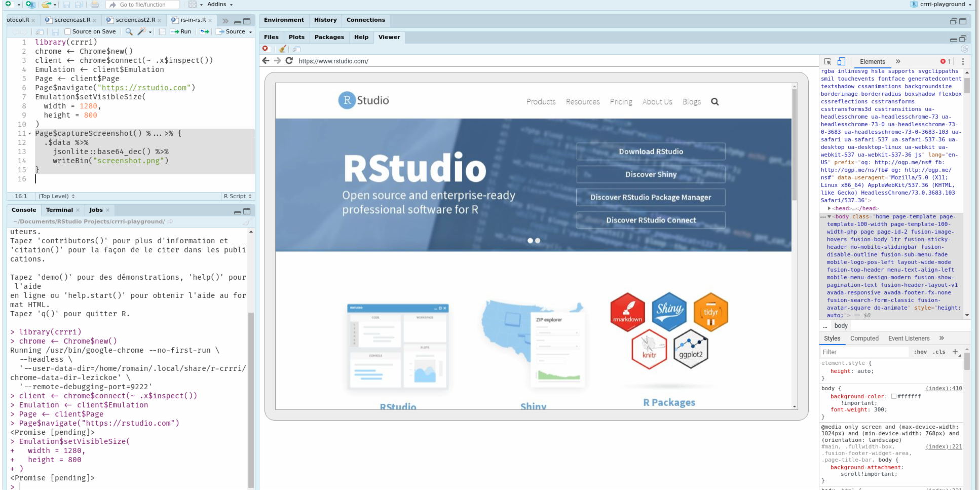Screen dimensions: 980x490
Task: Click the Compile Report notebook icon
Action: (x=162, y=31)
